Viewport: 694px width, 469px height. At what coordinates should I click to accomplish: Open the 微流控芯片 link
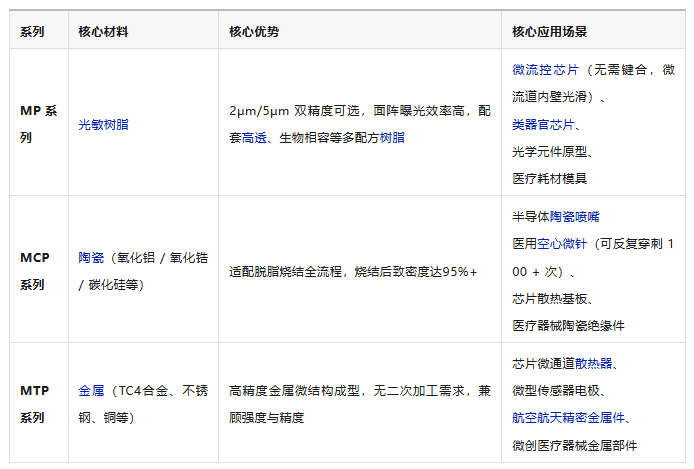(545, 69)
